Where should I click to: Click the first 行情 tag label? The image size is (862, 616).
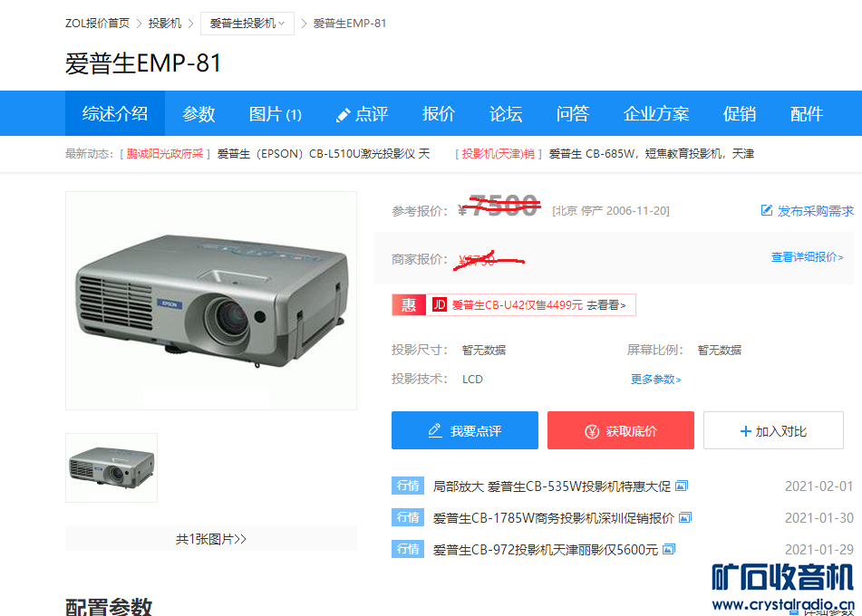(408, 486)
